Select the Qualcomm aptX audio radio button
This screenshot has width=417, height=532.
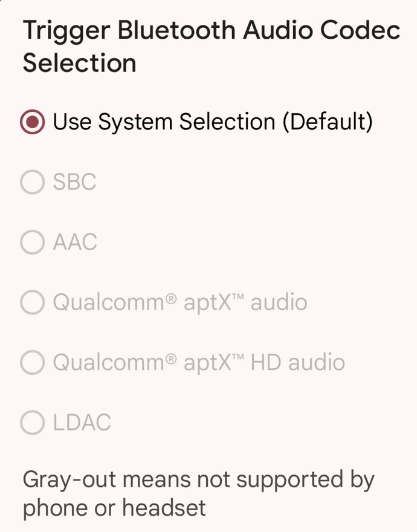[32, 302]
